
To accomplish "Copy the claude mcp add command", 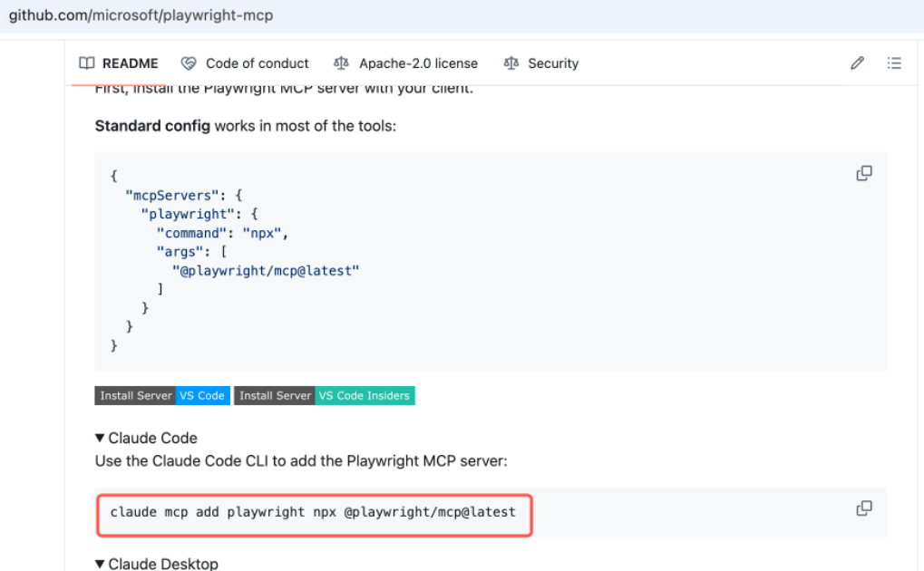I will tap(864, 508).
